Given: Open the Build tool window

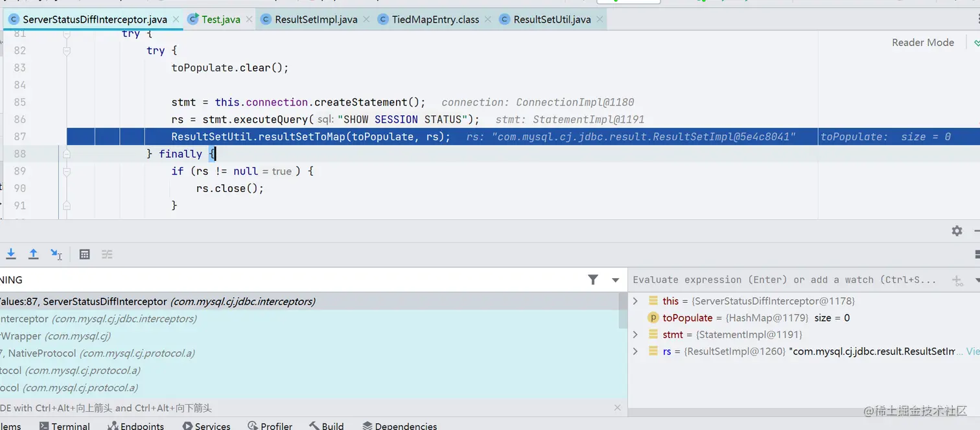Looking at the screenshot, I should (x=327, y=425).
